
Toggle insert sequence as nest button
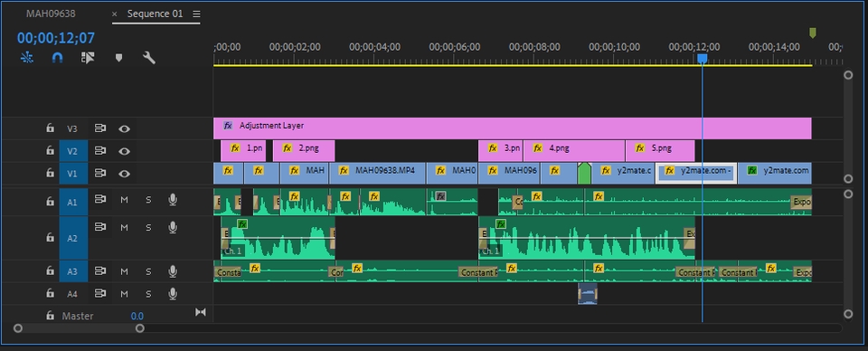[26, 58]
